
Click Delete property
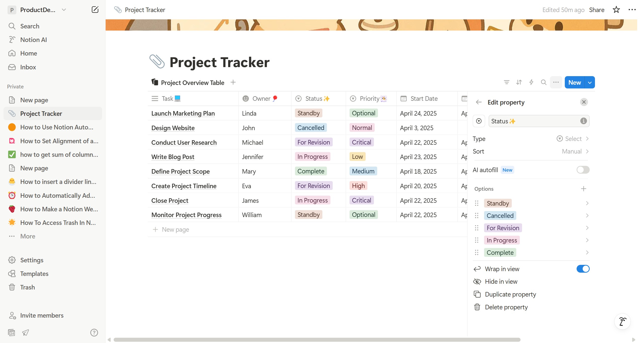pos(531,307)
